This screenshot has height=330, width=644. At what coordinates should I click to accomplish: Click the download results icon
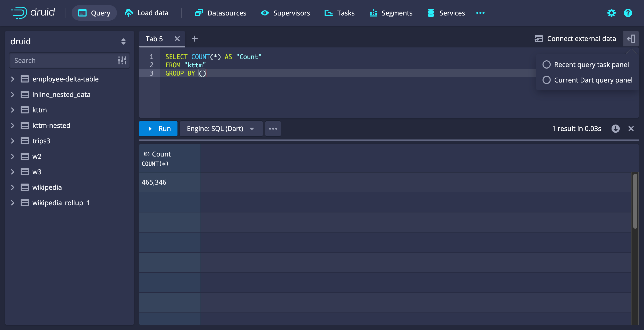coord(615,129)
